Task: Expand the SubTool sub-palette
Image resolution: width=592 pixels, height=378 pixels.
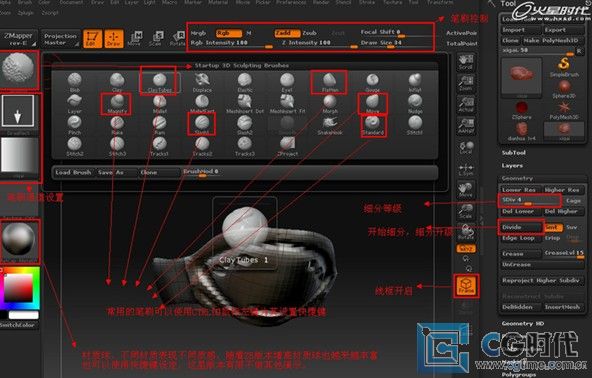Action: coord(513,153)
